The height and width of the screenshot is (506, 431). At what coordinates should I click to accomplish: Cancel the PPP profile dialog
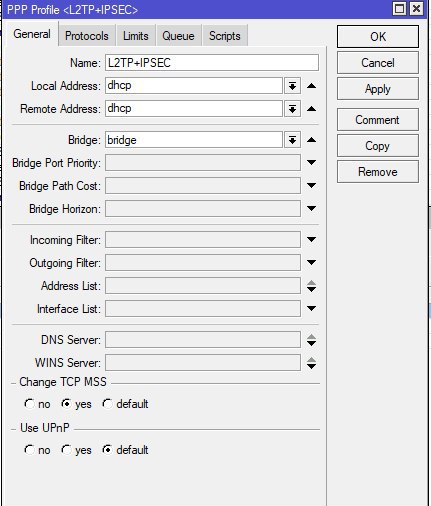tap(378, 63)
